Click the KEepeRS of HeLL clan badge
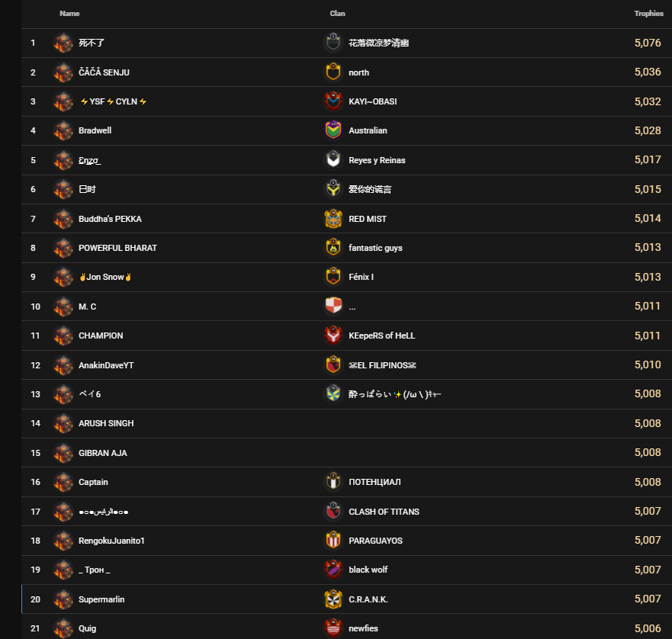Viewport: 672px width, 639px height. pyautogui.click(x=333, y=336)
